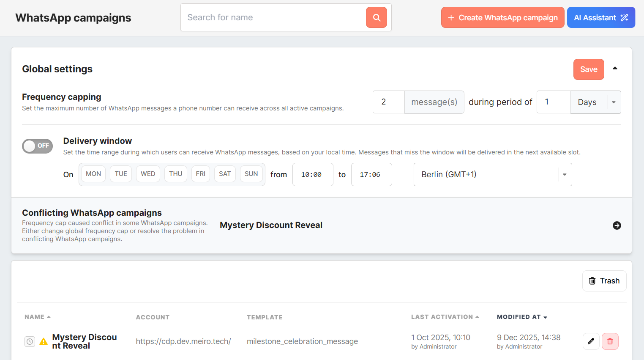Delete campaign using red trash icon
This screenshot has width=644, height=360.
click(610, 341)
